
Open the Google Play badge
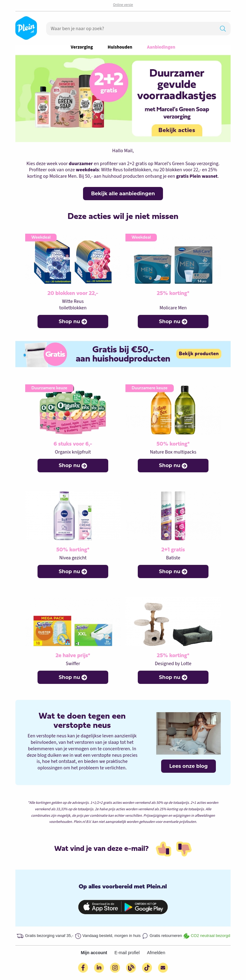pos(145,907)
